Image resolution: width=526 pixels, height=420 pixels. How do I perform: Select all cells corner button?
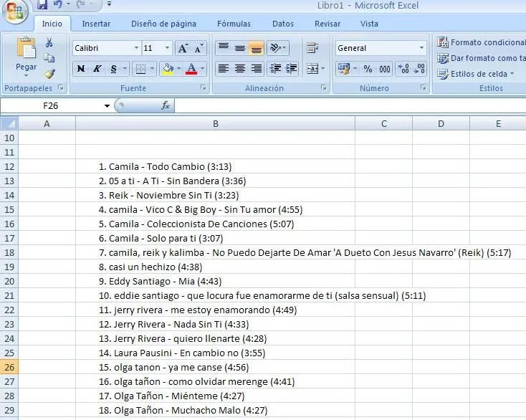[9, 123]
